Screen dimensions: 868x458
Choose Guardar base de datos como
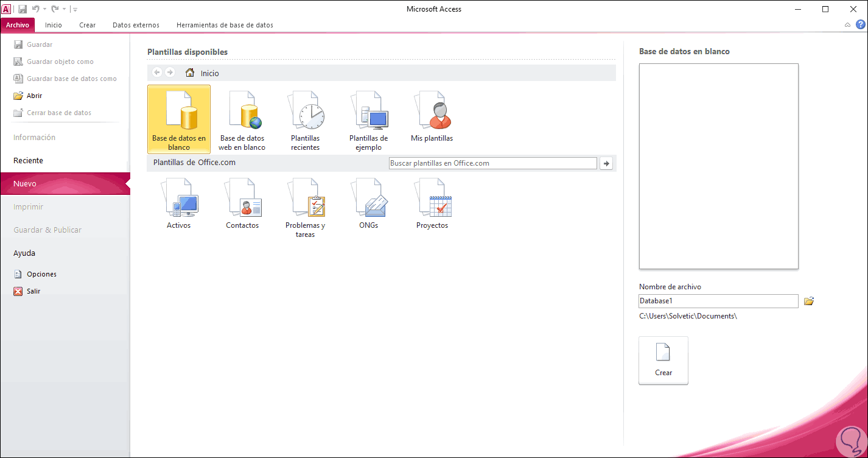coord(65,79)
